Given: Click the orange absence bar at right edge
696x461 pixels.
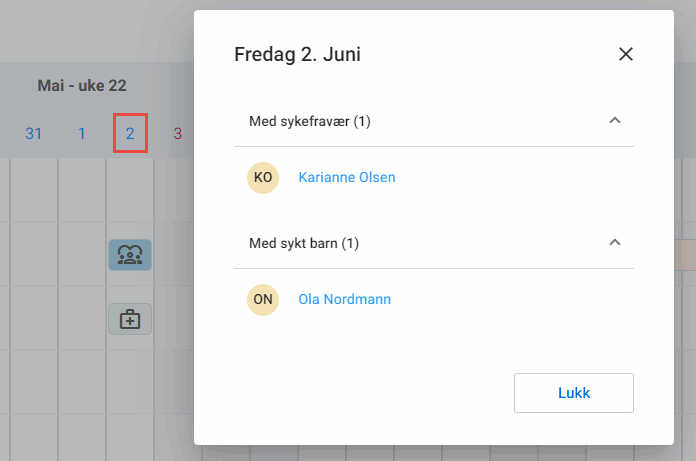Looking at the screenshot, I should (685, 254).
